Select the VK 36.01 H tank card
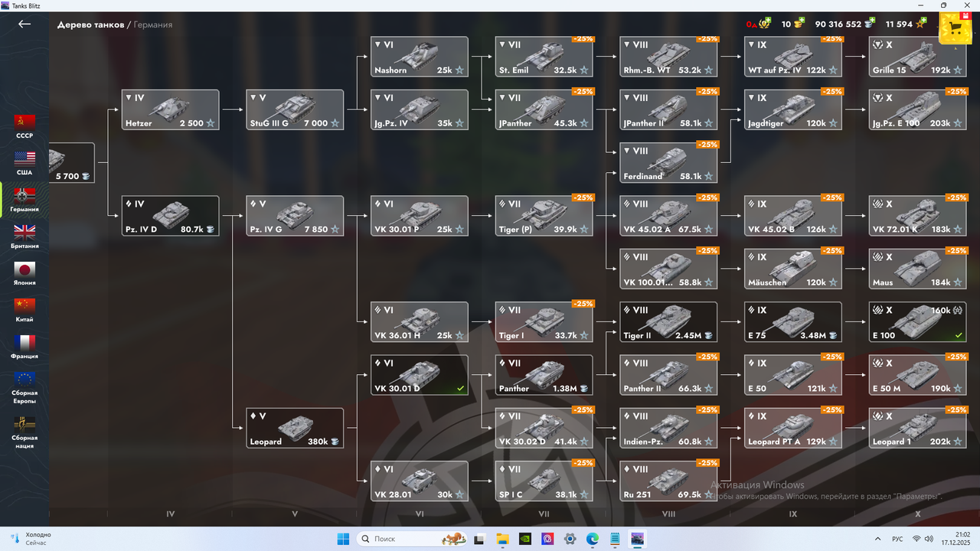The image size is (980, 551). point(420,321)
